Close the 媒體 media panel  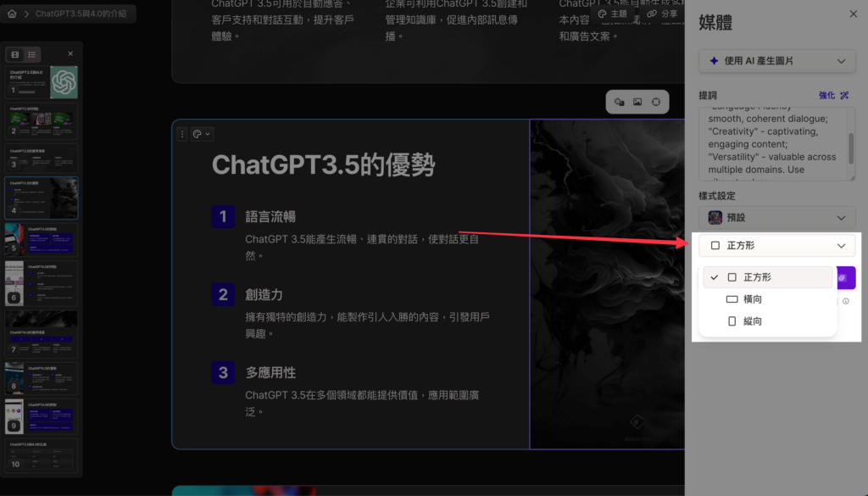853,14
